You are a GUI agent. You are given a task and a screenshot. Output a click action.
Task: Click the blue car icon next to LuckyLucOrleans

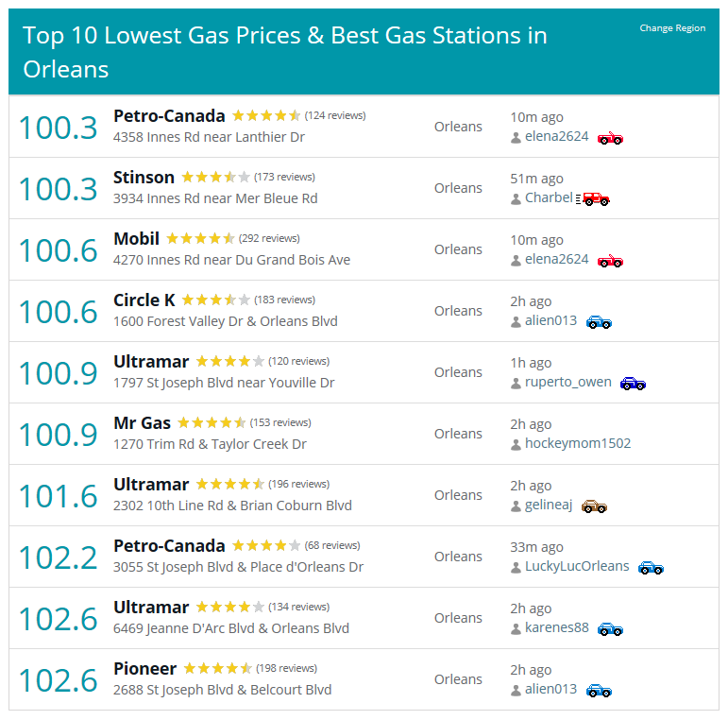651,568
